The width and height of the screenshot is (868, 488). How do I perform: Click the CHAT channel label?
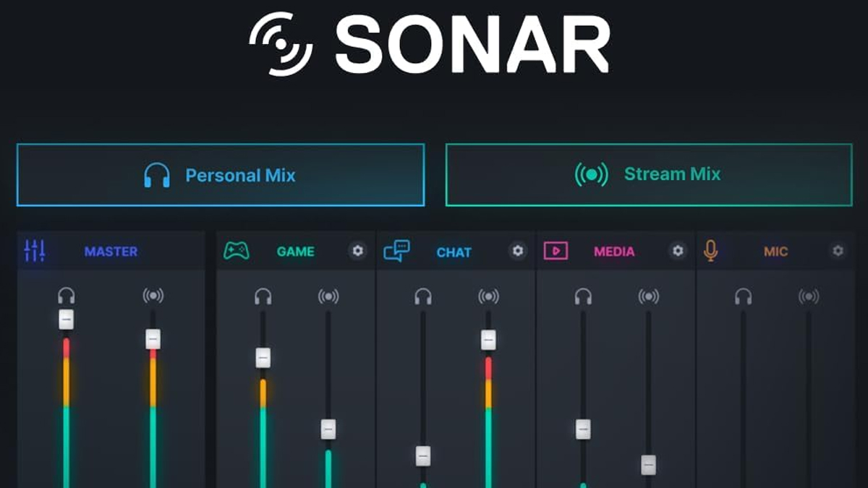[x=454, y=252]
